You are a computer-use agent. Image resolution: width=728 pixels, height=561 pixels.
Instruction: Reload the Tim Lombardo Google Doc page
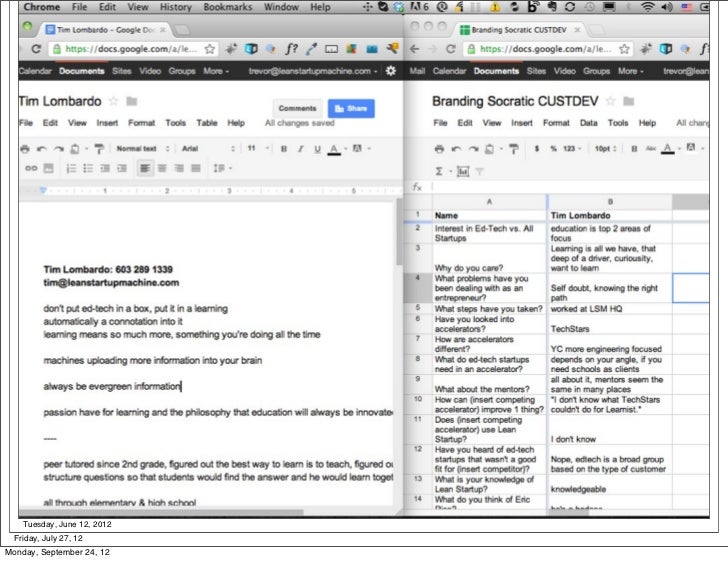[36, 49]
